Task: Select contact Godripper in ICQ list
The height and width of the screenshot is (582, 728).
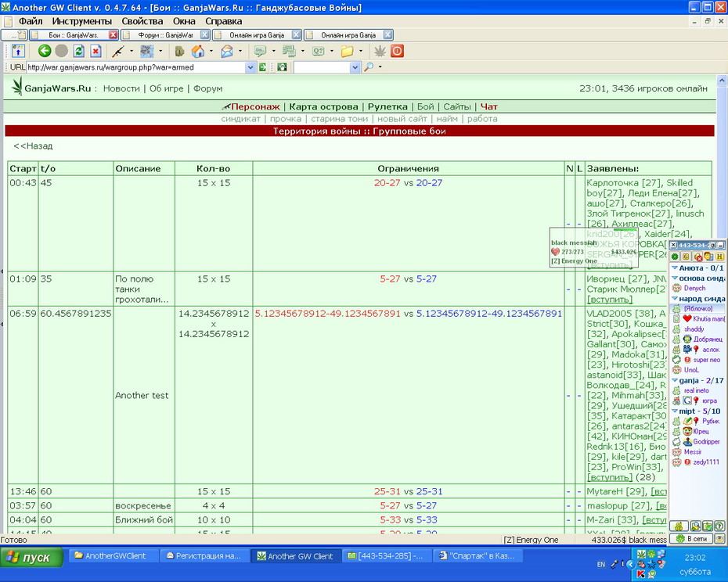Action: [x=706, y=442]
